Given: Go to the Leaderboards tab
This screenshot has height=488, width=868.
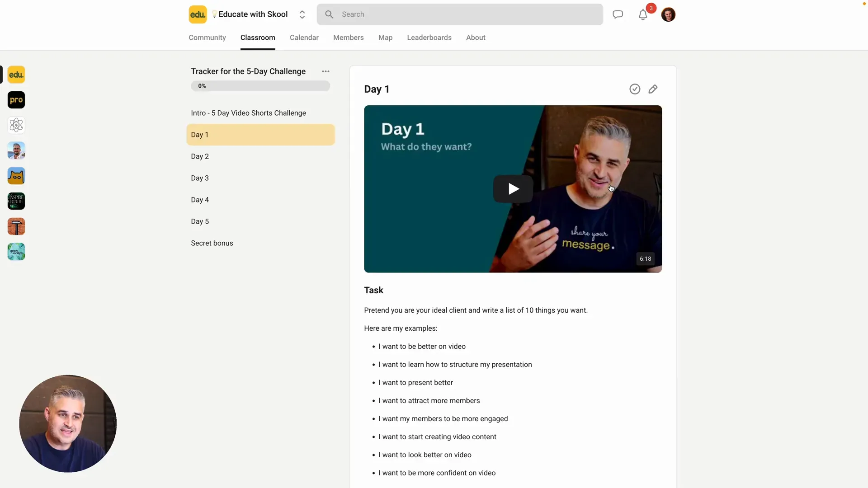Looking at the screenshot, I should [429, 38].
